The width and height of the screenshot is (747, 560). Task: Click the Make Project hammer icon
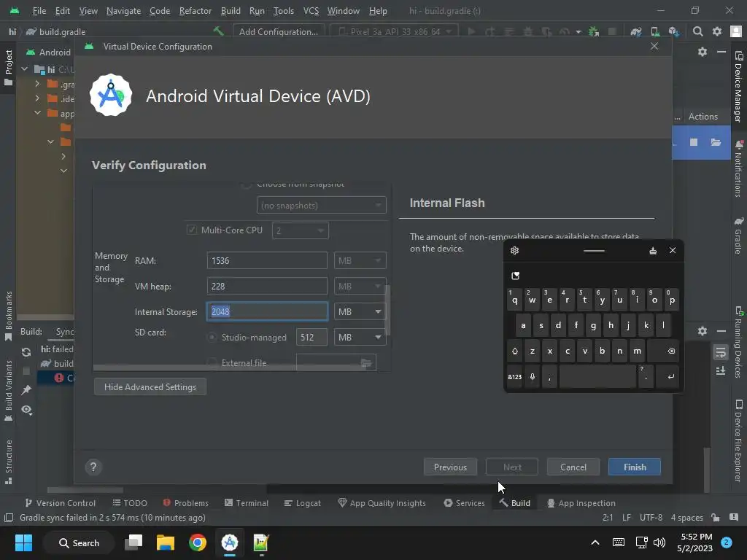tap(218, 31)
